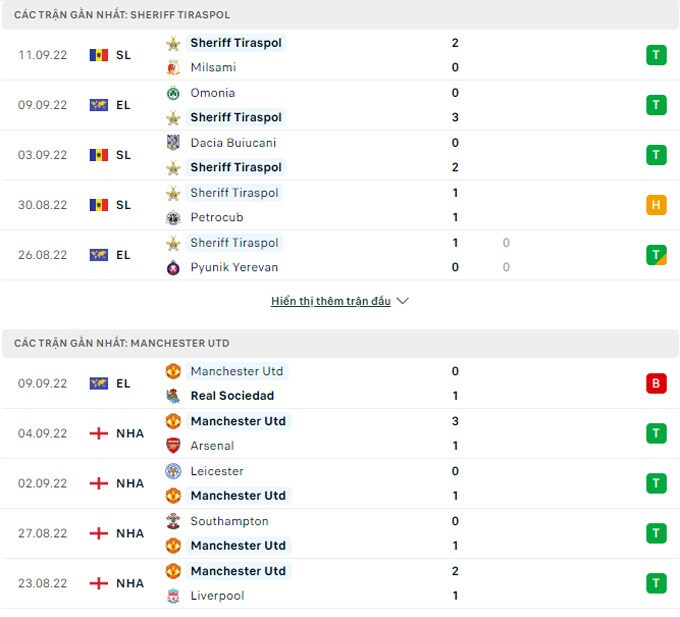
Task: Open the Sheriff Tiraspol vs Milsami match
Action: 340,55
